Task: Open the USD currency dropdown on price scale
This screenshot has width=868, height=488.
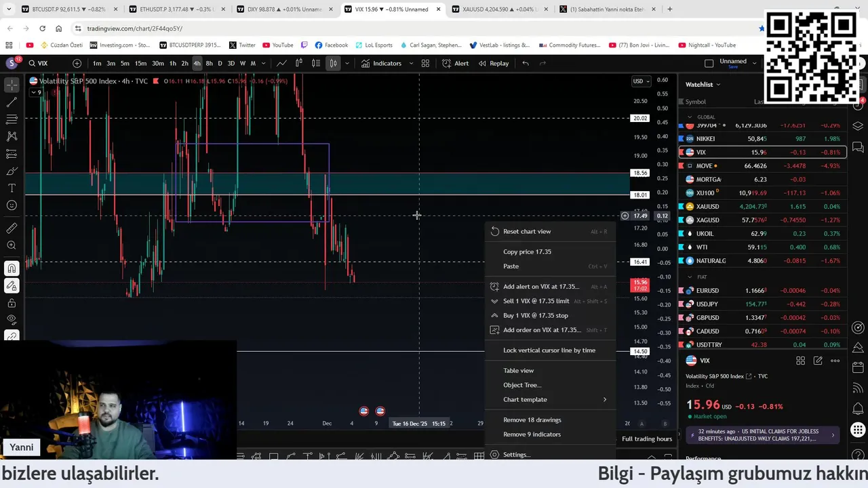Action: [x=641, y=81]
